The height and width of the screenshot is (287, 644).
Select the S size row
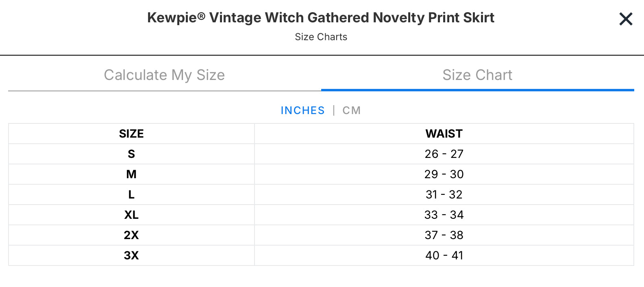321,154
